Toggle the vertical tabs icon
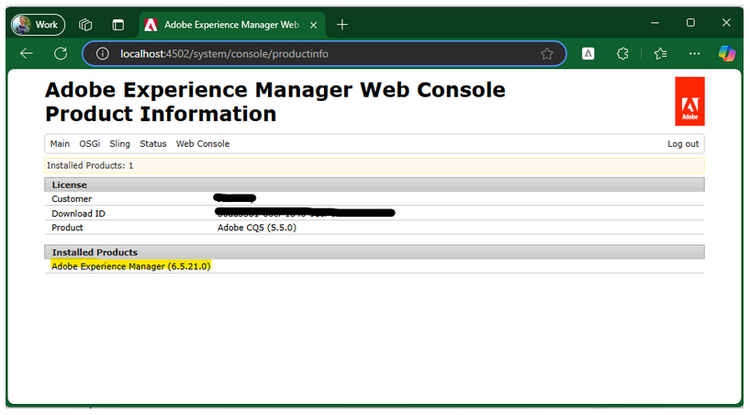Screen dimensions: 750x415 tap(118, 24)
